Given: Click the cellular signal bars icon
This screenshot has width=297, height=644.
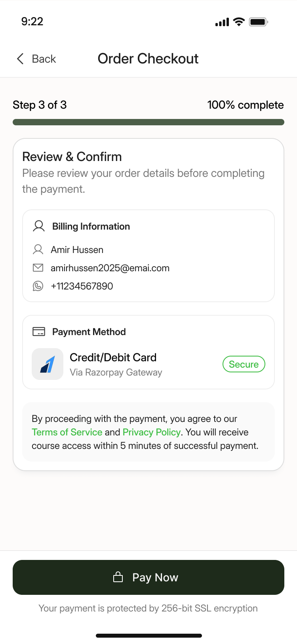Looking at the screenshot, I should [x=222, y=22].
